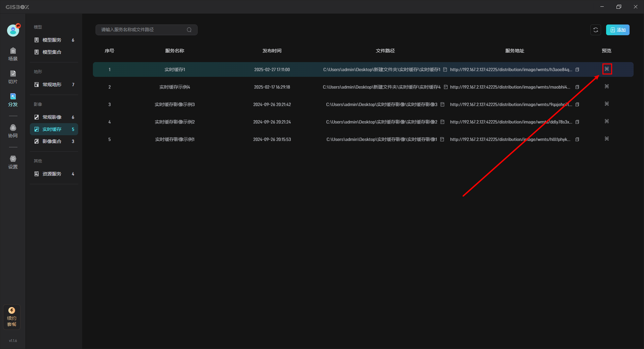644x349 pixels.
Task: Click the v1.1.6 version label
Action: pyautogui.click(x=13, y=341)
